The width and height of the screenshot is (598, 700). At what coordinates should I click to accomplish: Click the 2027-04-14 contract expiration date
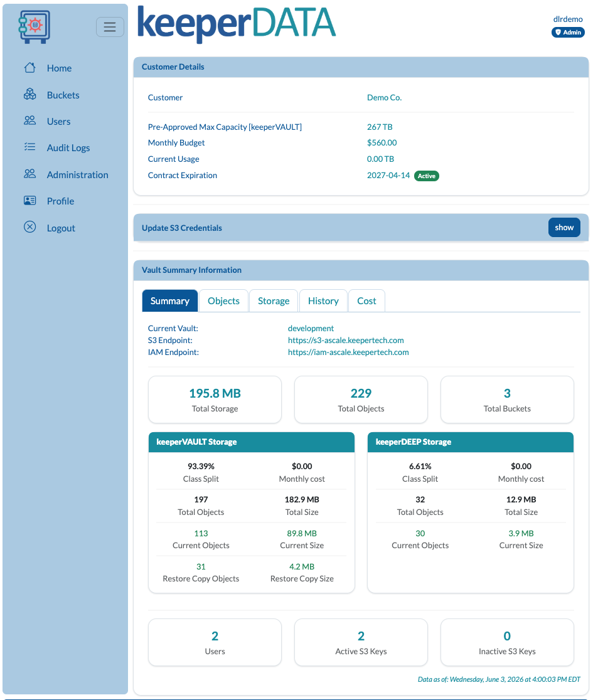388,176
